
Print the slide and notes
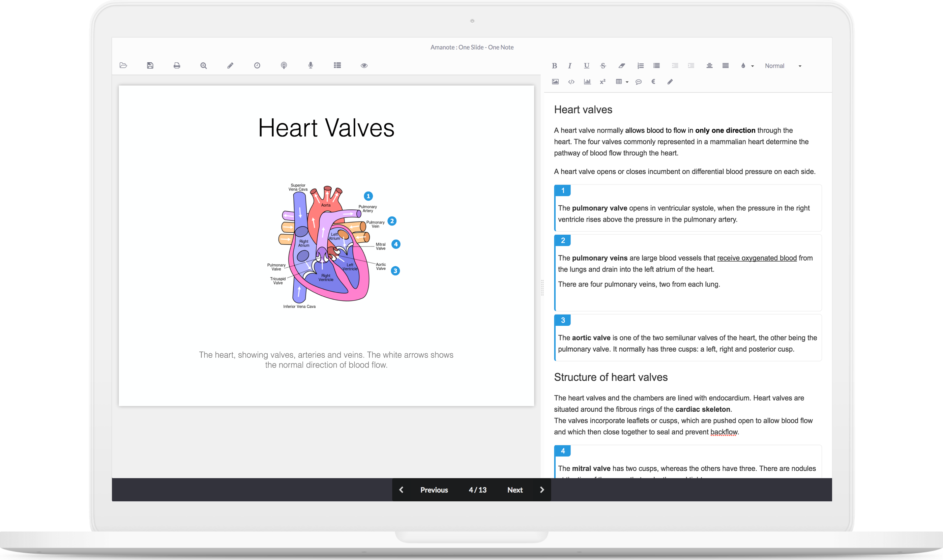click(177, 65)
